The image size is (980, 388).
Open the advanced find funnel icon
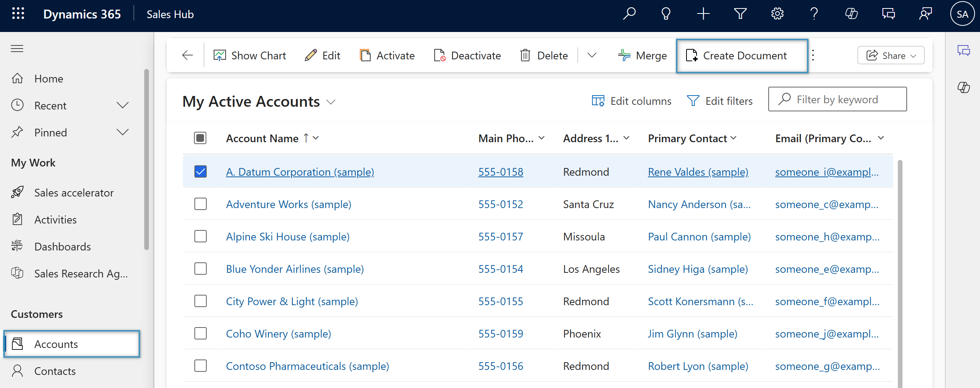740,14
